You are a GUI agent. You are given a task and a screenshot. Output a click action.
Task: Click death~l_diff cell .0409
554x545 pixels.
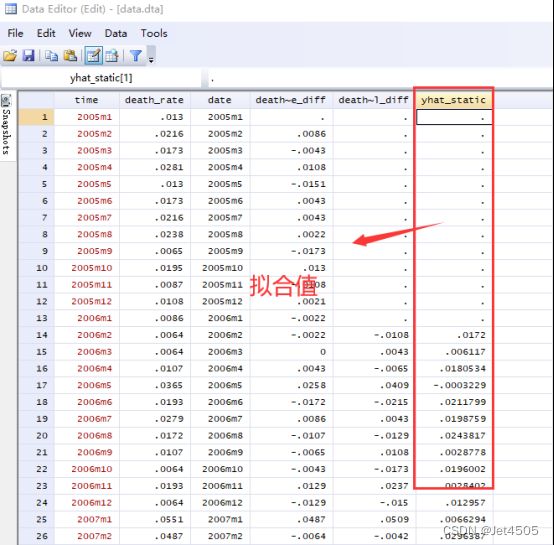374,385
